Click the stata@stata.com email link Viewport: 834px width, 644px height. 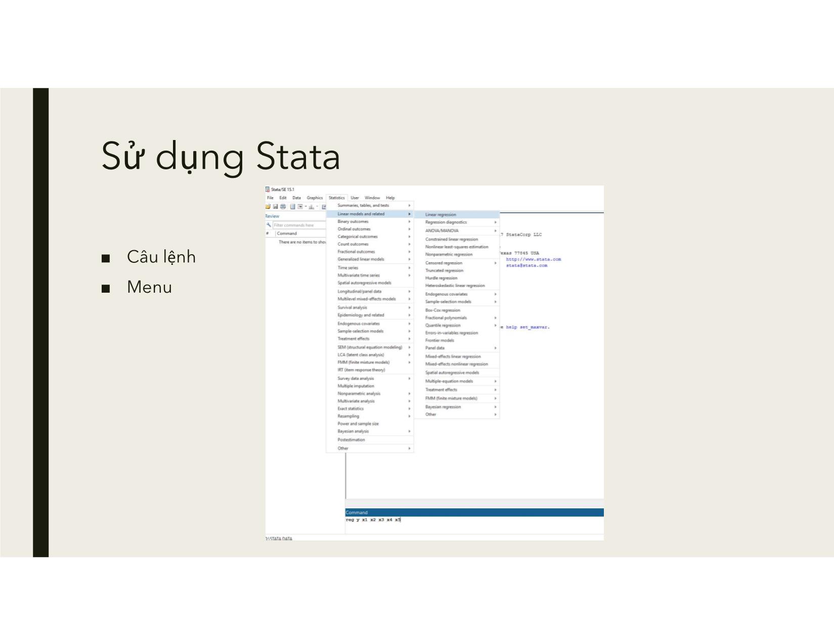526,265
